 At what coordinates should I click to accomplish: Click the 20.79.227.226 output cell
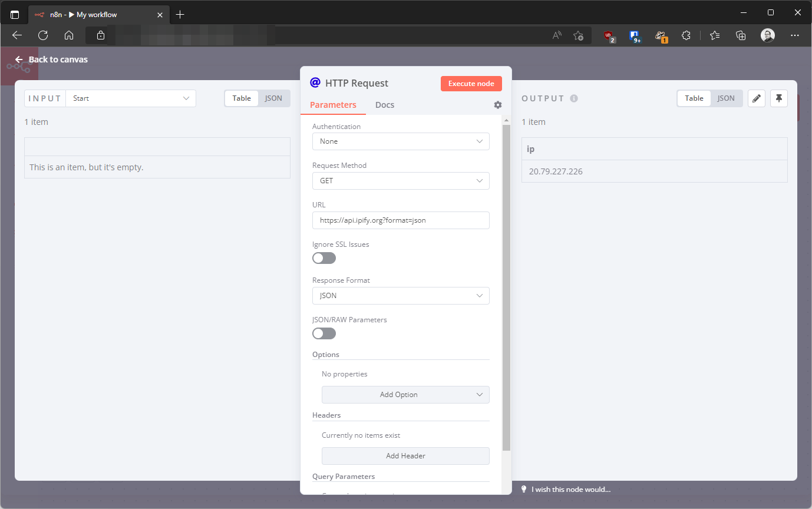(655, 171)
